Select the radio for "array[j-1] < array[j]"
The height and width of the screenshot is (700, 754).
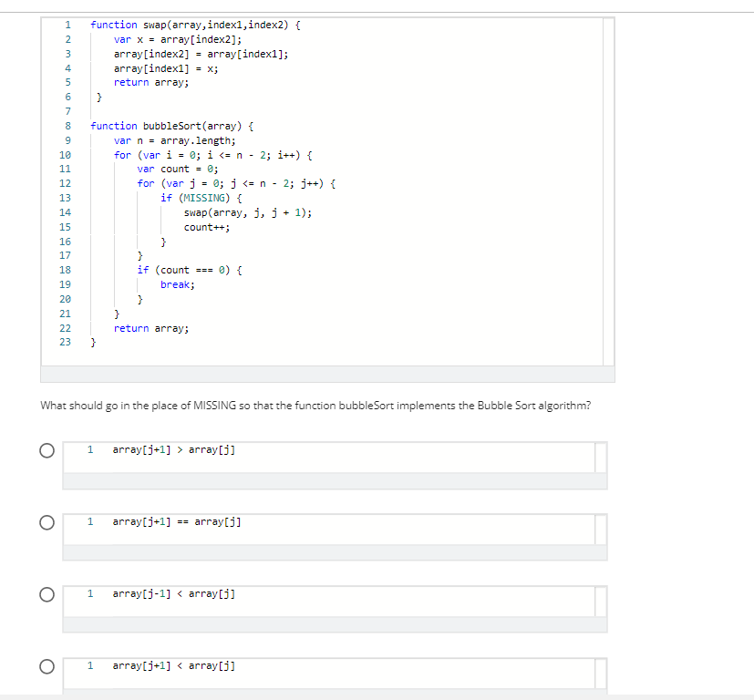(x=46, y=593)
